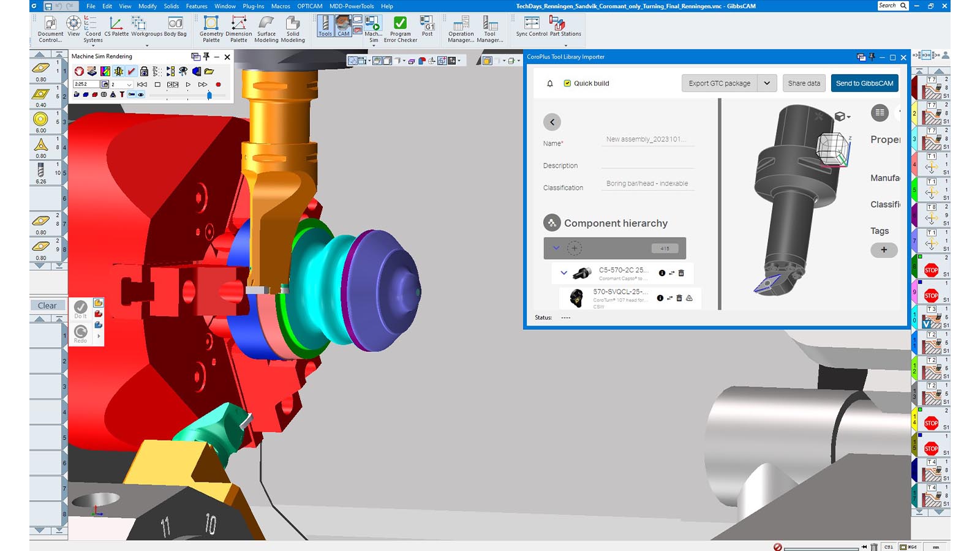
Task: Toggle the CAM palette
Action: 344,26
